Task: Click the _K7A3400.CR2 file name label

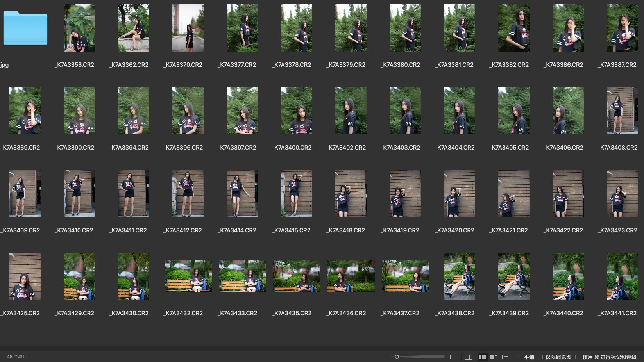Action: 292,148
